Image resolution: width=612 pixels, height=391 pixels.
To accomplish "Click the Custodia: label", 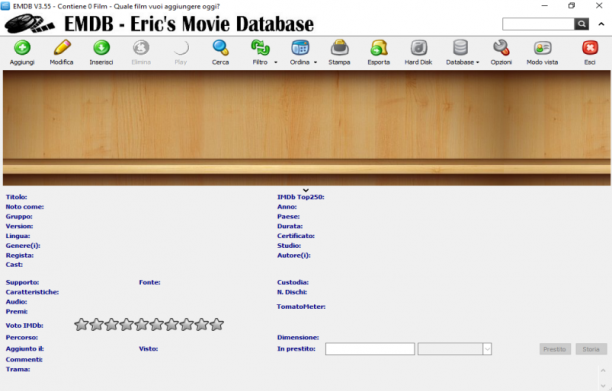I will 293,282.
